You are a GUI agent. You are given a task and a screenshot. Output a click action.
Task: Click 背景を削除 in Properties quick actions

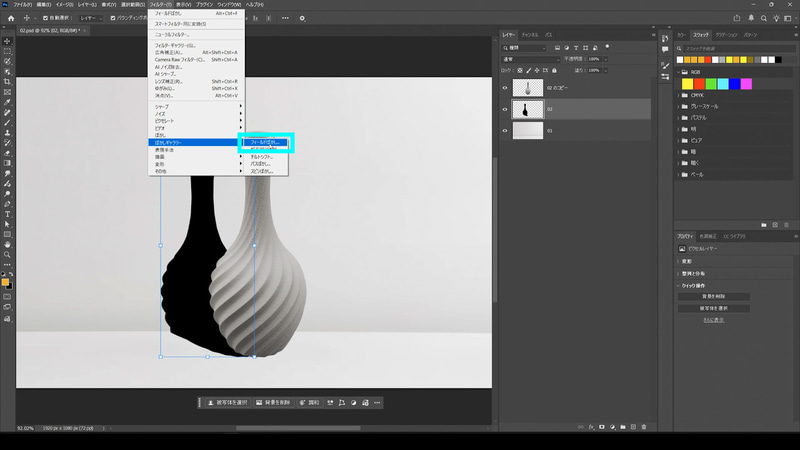(x=713, y=296)
